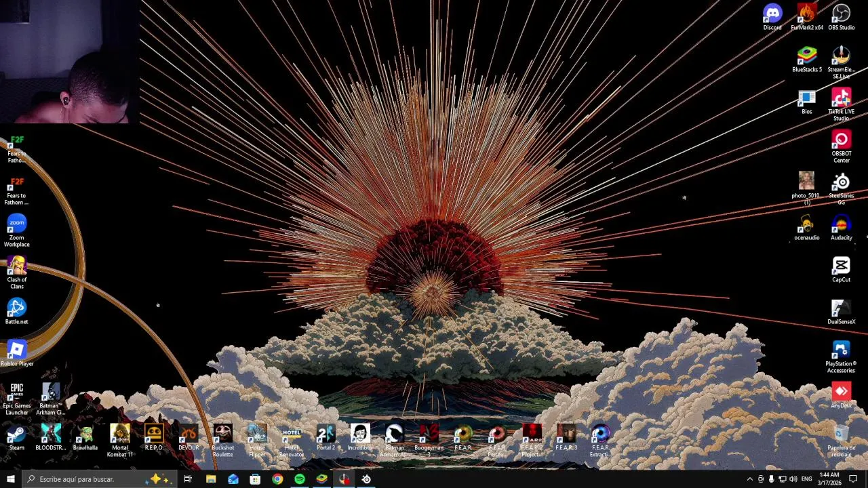Click the 'Escribe aquí para buscar' search box
The image size is (868, 488).
[100, 479]
